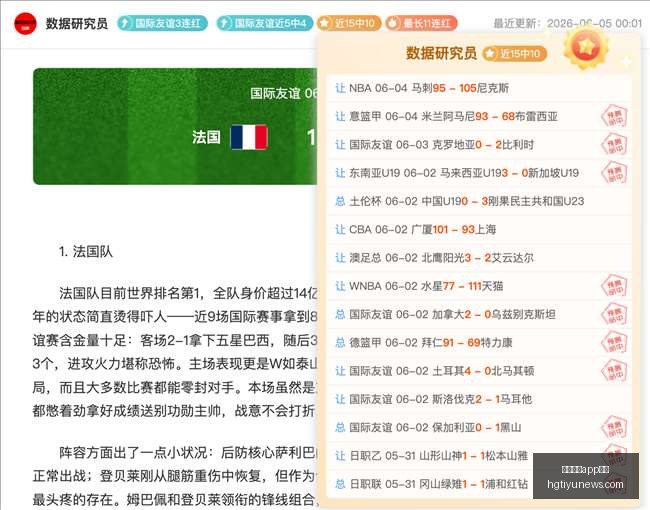Click the hit stamp on 拜仁 row

[x=614, y=343]
